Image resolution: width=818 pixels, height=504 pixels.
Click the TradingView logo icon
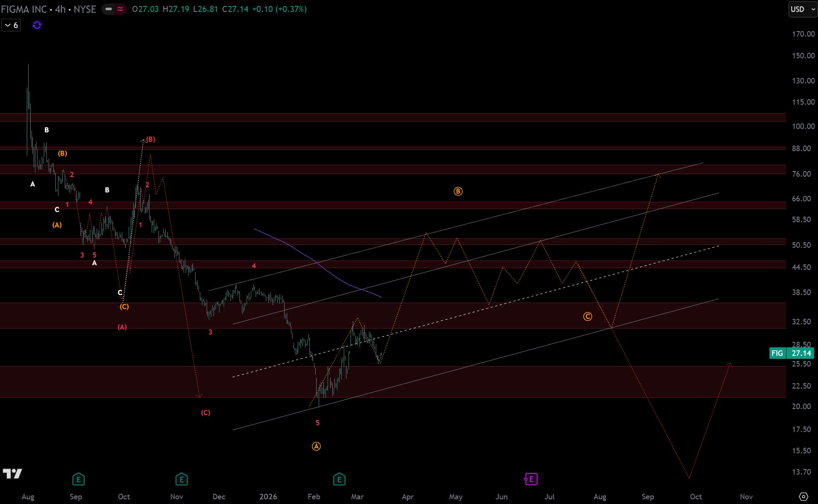[x=12, y=473]
